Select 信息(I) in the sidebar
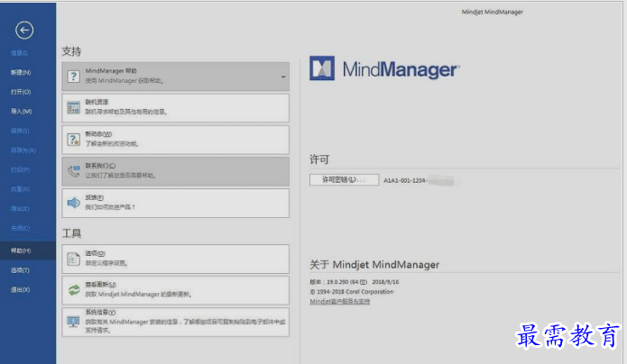This screenshot has height=364, width=627. (x=19, y=53)
